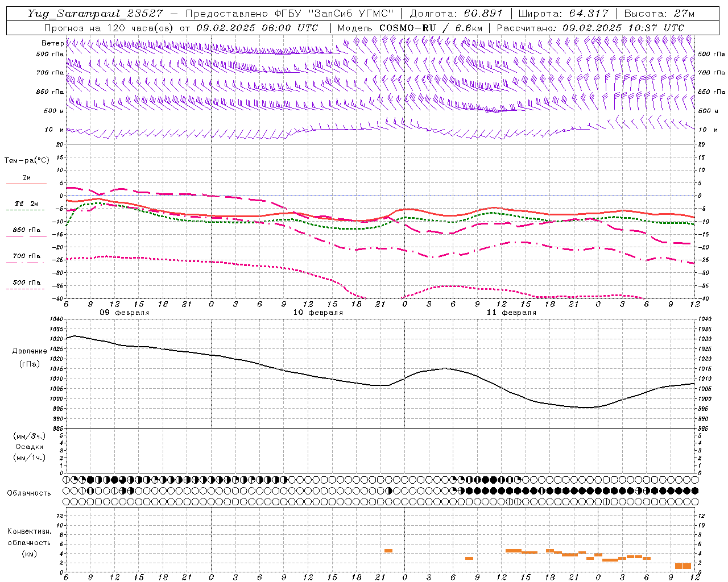Viewport: 728px width, 582px height.
Task: Click the 'Td 2м' dew point legend label
Action: 27,203
